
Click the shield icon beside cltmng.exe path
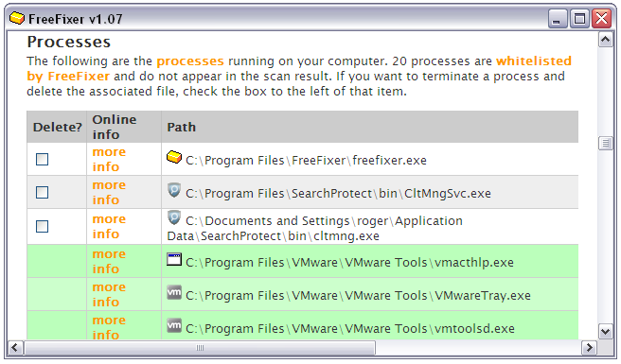click(x=174, y=217)
